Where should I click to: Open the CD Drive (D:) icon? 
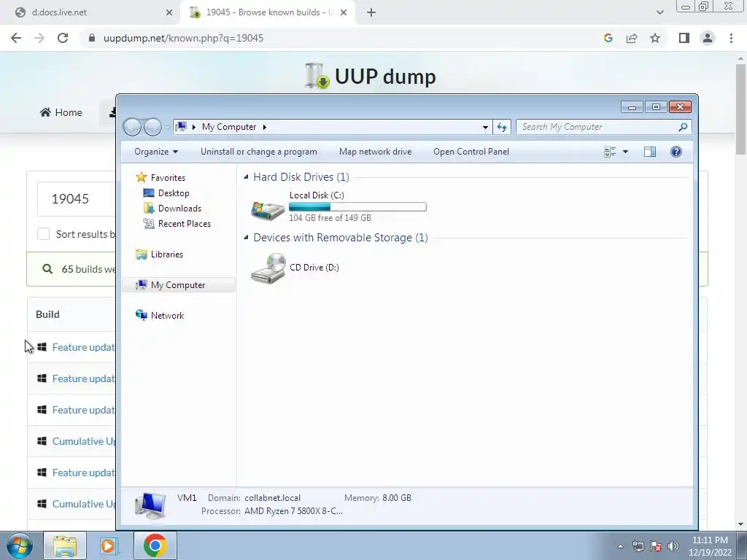[x=268, y=268]
